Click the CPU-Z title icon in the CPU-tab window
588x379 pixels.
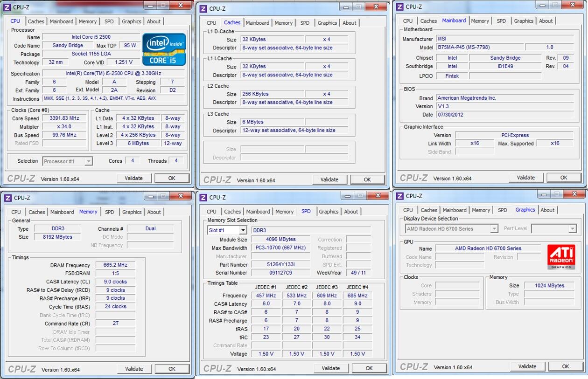coord(8,7)
